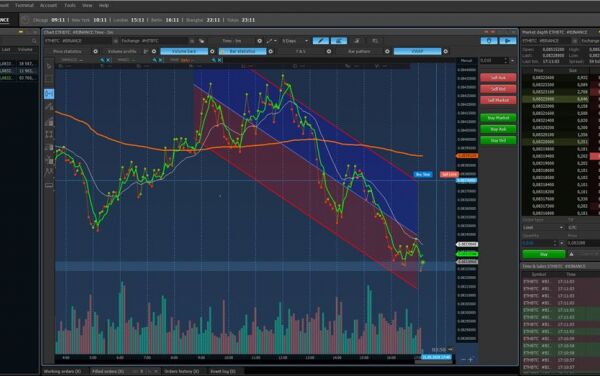Select the highlighted ruler tool in sidebar

click(49, 94)
